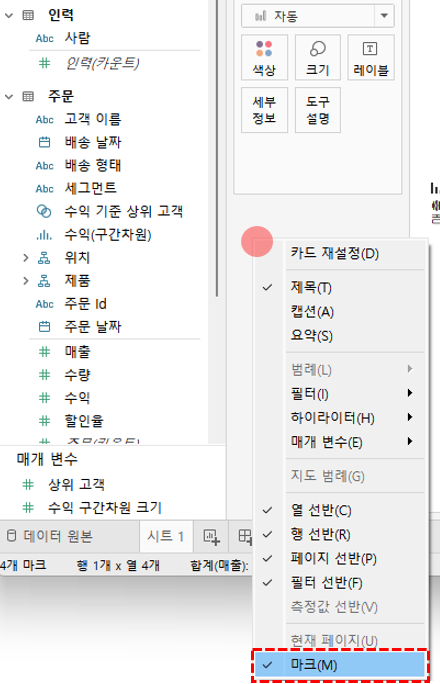Select the 매출 measure

pyautogui.click(x=77, y=352)
